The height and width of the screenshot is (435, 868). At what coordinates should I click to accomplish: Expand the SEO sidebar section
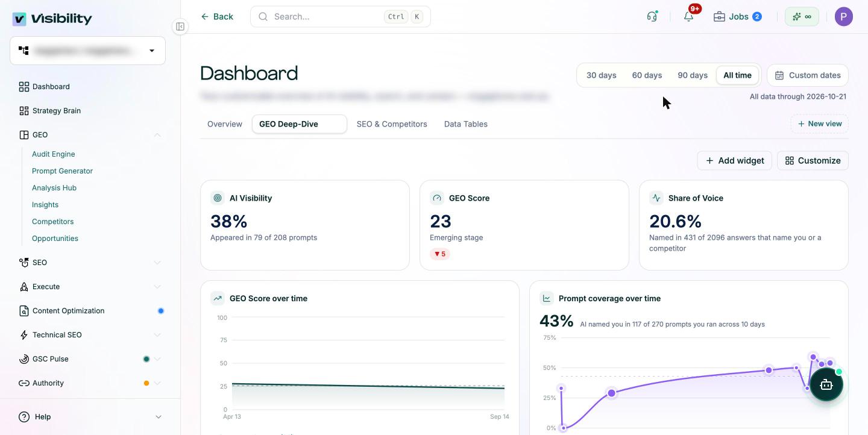(x=157, y=263)
